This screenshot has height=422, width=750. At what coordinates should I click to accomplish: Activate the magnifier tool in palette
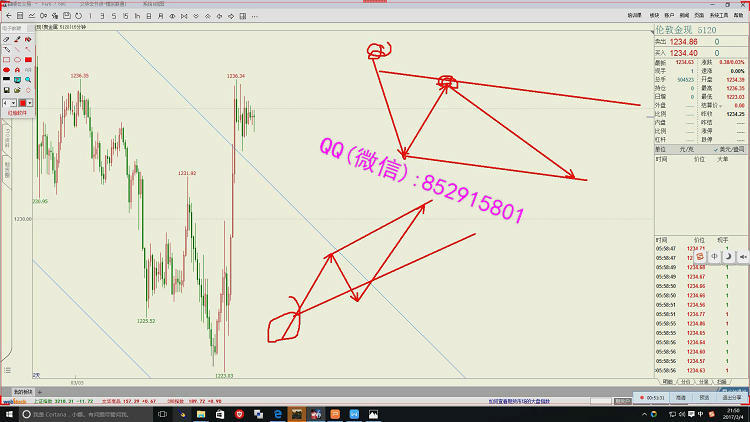28,79
